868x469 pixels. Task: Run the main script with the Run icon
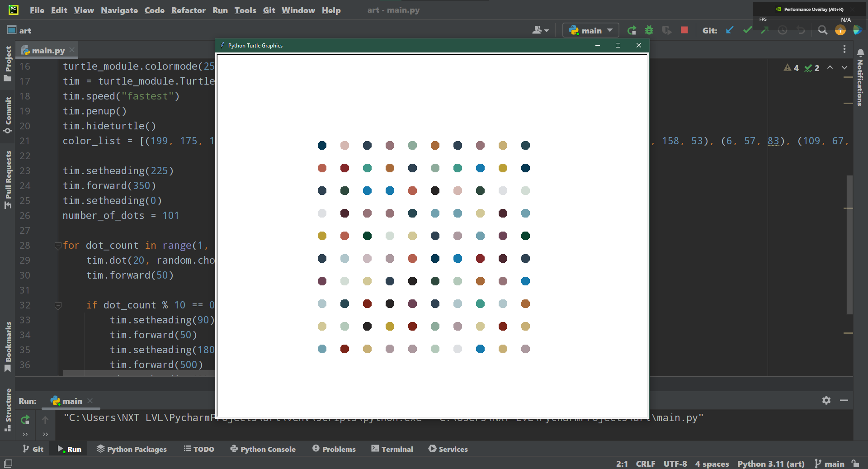click(632, 30)
